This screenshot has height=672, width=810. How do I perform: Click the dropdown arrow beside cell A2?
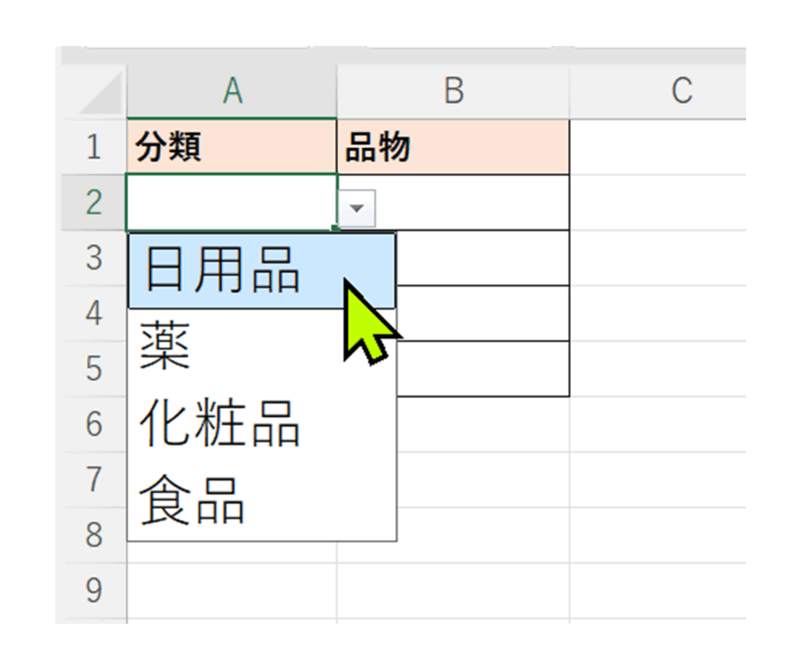[x=357, y=209]
